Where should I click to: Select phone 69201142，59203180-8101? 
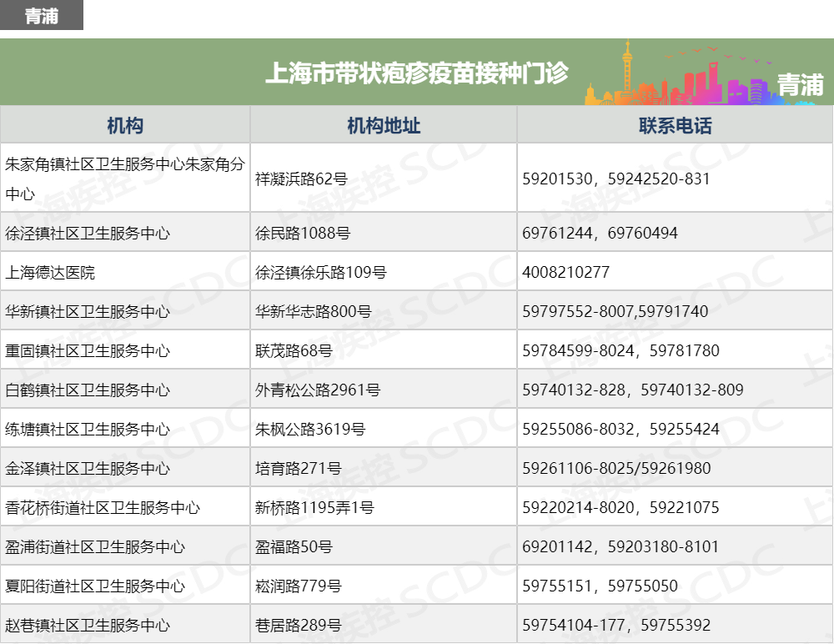(620, 547)
